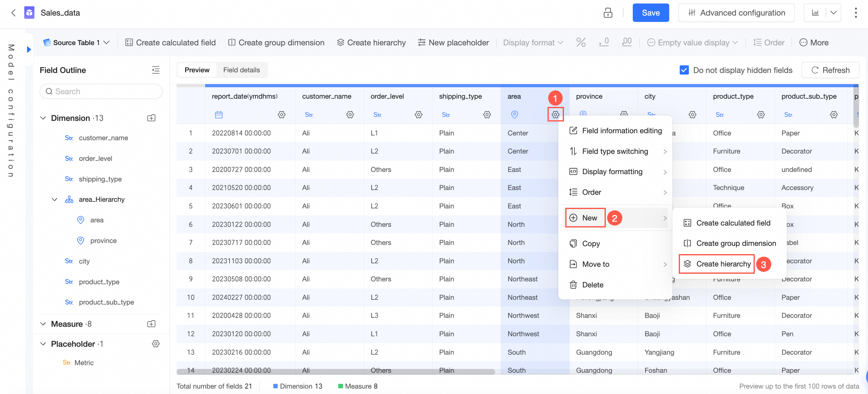Open gear settings for area column
Screen dimensions: 868x394
tap(555, 115)
